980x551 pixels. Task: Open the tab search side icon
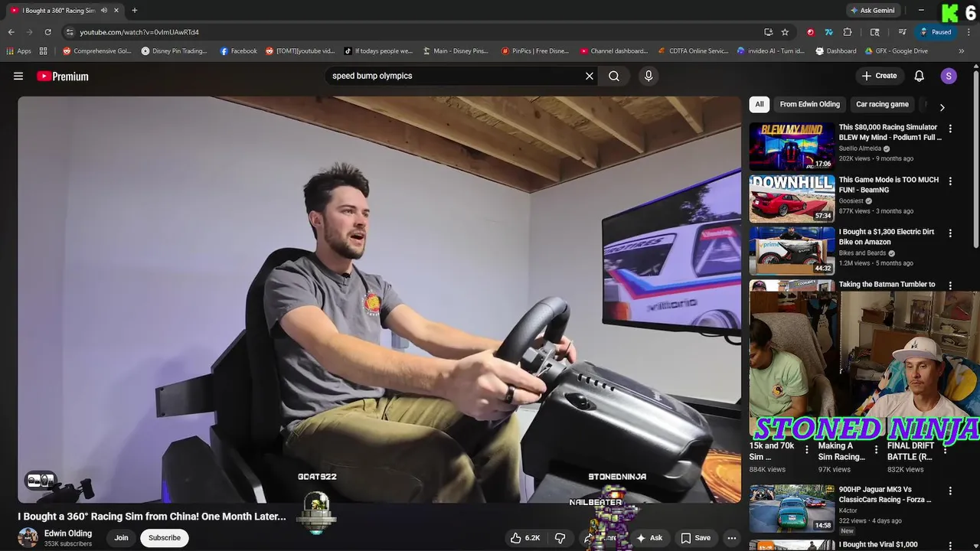[875, 32]
